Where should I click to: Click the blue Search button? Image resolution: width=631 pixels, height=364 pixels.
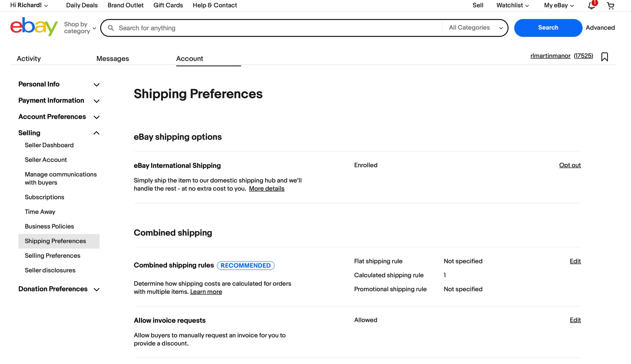[x=548, y=28]
